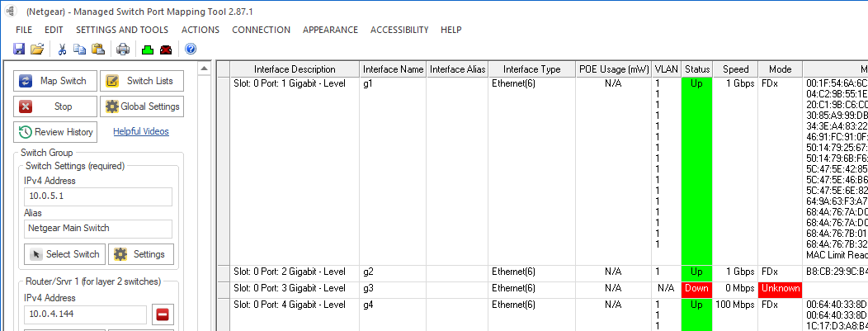Screen dimensions: 868x331
Task: Click the Save floppy disk toolbar icon
Action: point(19,50)
